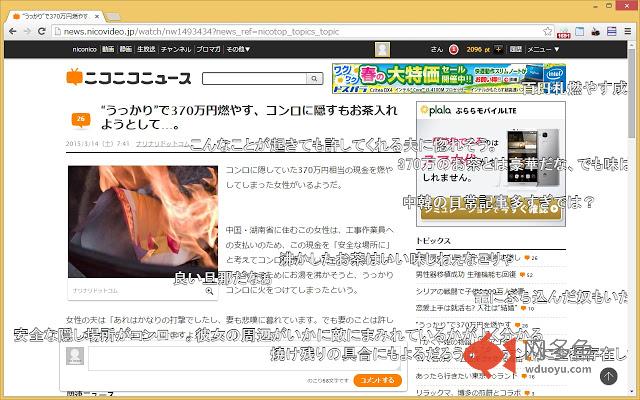Go back using the browser back arrow
The height and width of the screenshot is (400, 640).
click(x=13, y=31)
